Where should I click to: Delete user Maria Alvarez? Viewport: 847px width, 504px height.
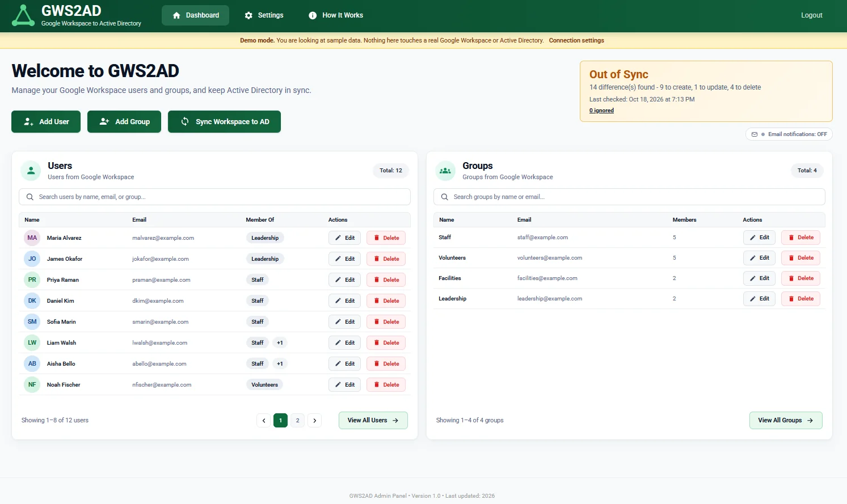[386, 238]
